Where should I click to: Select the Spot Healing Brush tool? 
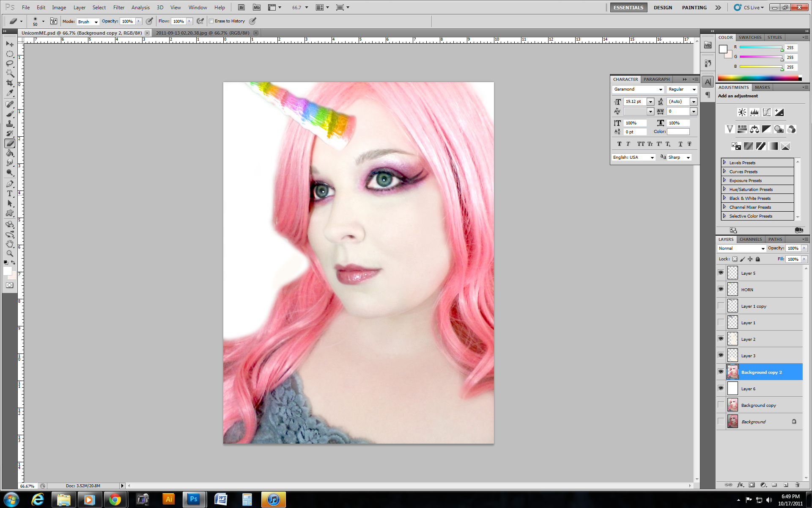10,104
